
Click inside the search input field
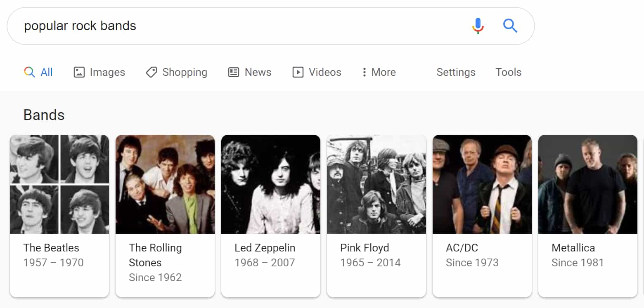pyautogui.click(x=165, y=26)
